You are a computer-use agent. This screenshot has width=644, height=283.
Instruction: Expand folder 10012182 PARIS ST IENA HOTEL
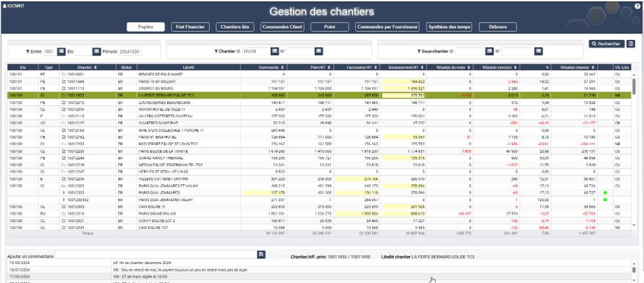pyautogui.click(x=64, y=137)
